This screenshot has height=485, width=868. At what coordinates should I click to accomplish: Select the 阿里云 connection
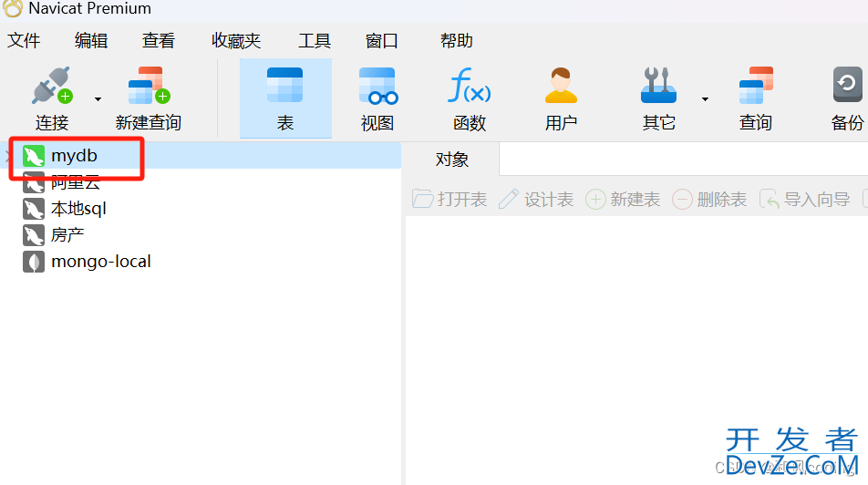pyautogui.click(x=76, y=182)
